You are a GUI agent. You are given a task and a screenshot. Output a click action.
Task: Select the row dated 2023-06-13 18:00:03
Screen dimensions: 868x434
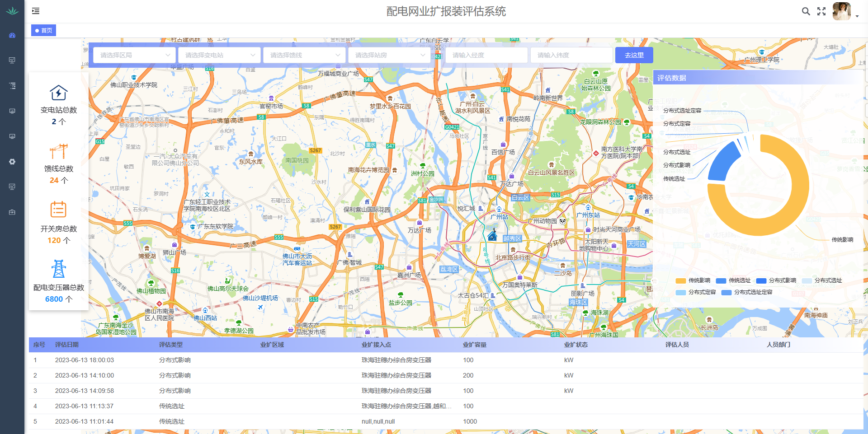(446, 360)
